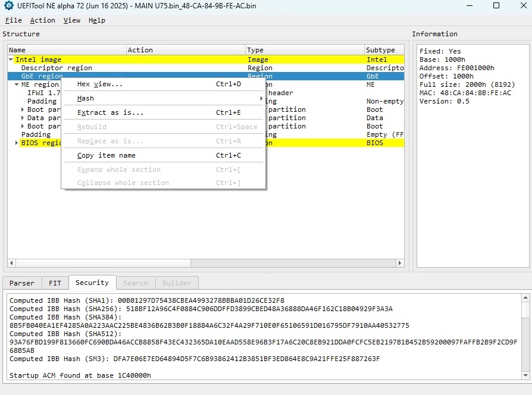Switch to the FIT tab
Viewport: 532px width, 395px height.
pos(55,283)
